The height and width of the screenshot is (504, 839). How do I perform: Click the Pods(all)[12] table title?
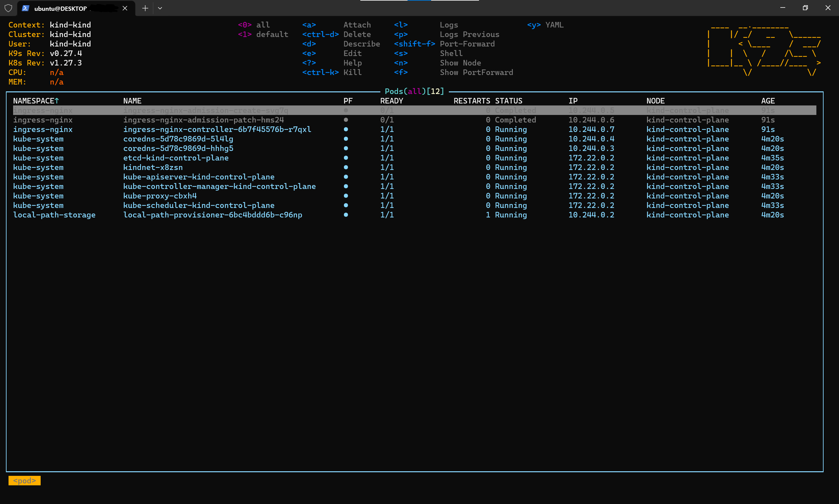[414, 91]
